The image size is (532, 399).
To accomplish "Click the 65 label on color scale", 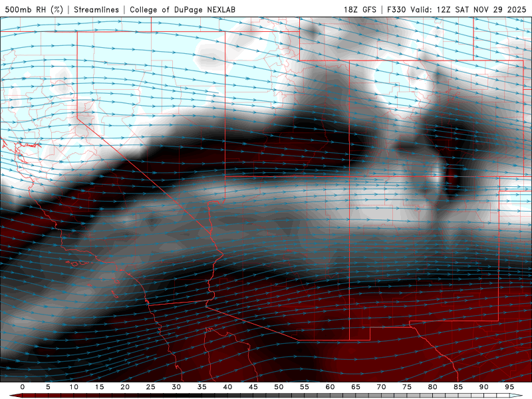I will [x=356, y=387].
